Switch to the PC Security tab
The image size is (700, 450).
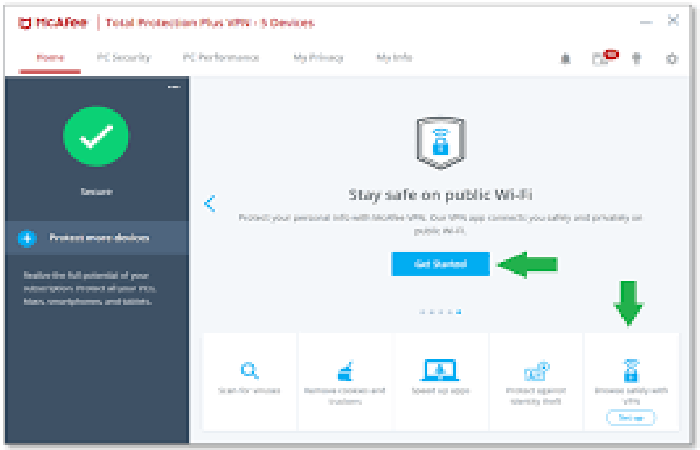124,58
